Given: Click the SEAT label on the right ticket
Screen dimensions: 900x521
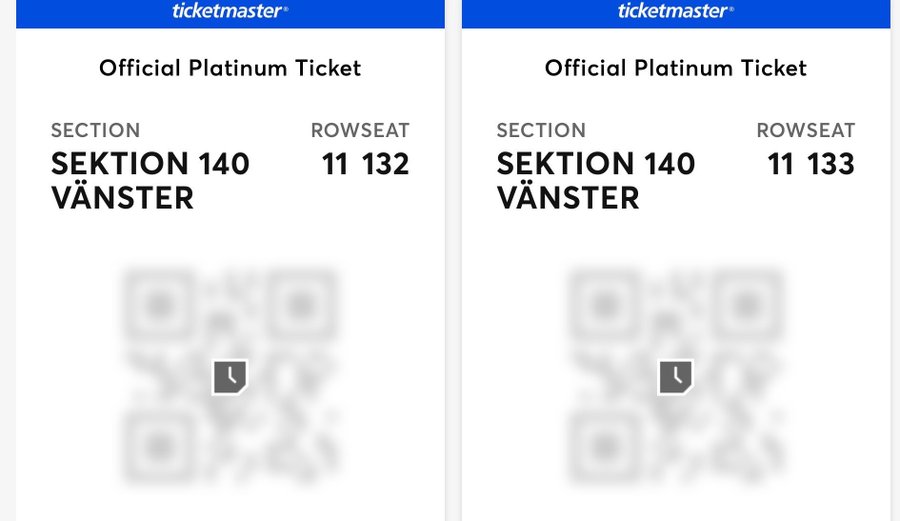Looking at the screenshot, I should (830, 130).
